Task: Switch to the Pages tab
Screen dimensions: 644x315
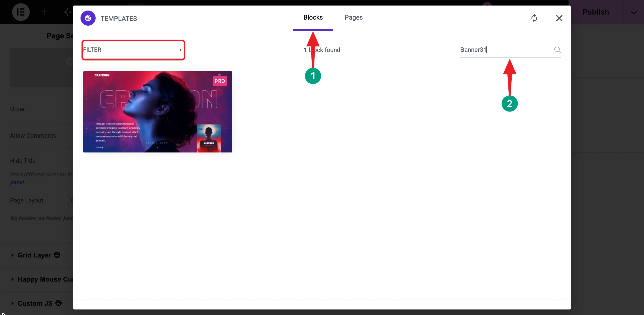Action: pos(353,17)
